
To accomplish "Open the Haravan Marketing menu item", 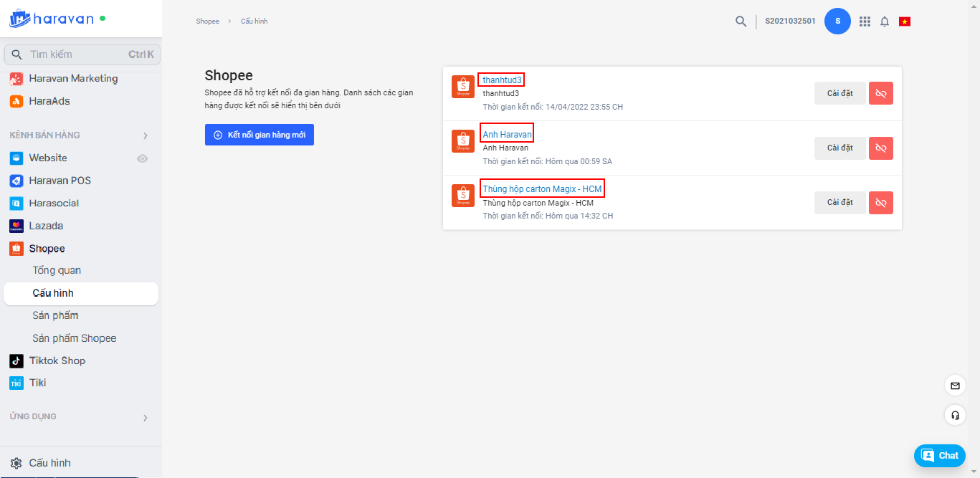I will [73, 79].
